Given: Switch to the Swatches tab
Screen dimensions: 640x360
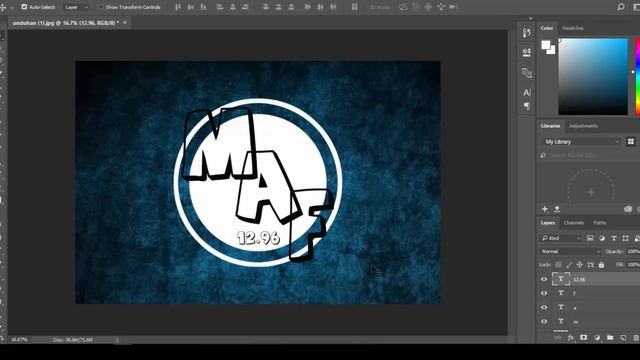Looking at the screenshot, I should tap(573, 28).
